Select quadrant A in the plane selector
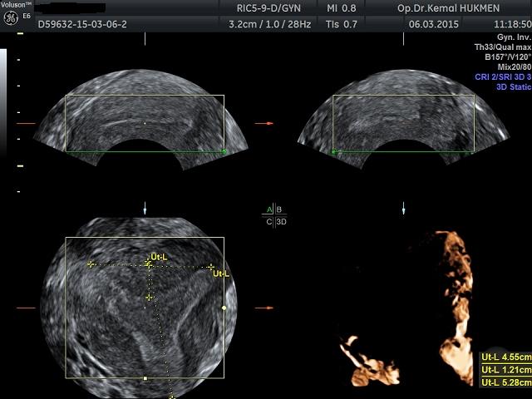Screen dimensions: 532x399 click(269, 209)
